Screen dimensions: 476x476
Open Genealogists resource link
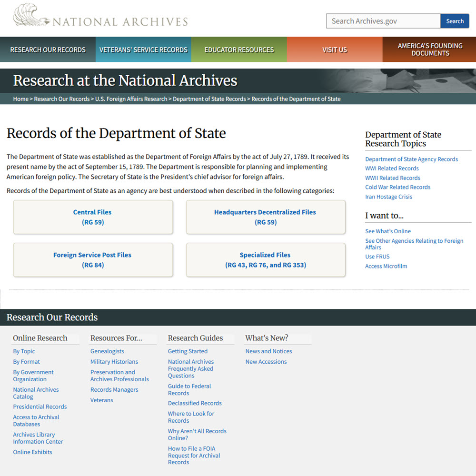(107, 351)
